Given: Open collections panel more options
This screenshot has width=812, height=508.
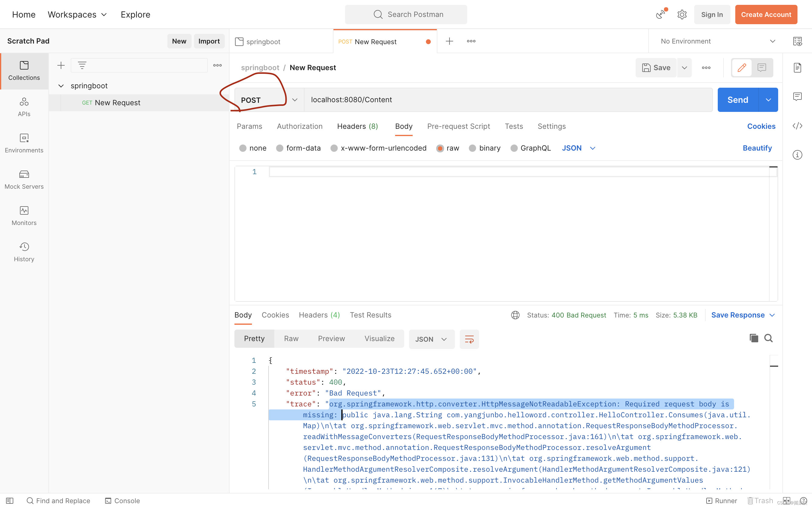Looking at the screenshot, I should click(x=217, y=65).
